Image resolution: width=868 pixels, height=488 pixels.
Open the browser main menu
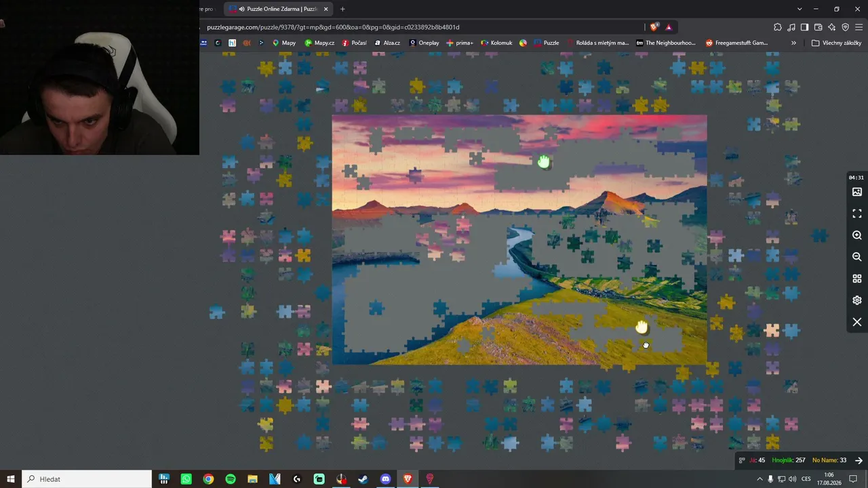pos(859,27)
